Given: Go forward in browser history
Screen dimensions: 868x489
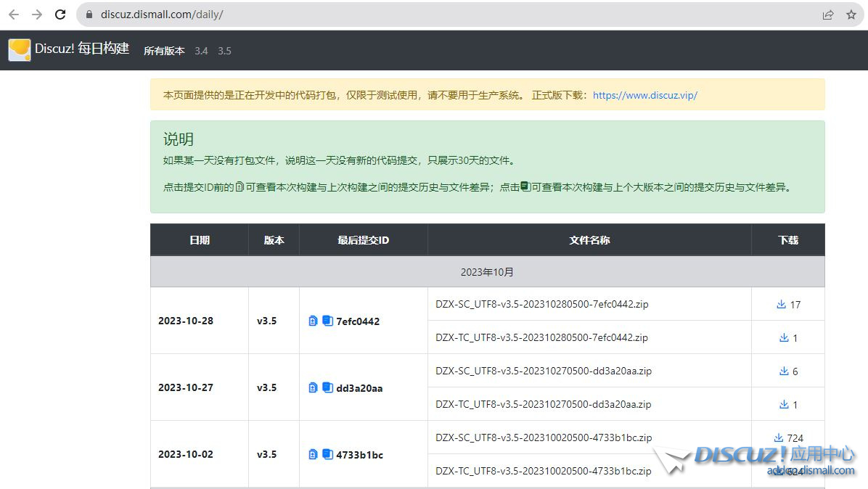Looking at the screenshot, I should tap(37, 15).
